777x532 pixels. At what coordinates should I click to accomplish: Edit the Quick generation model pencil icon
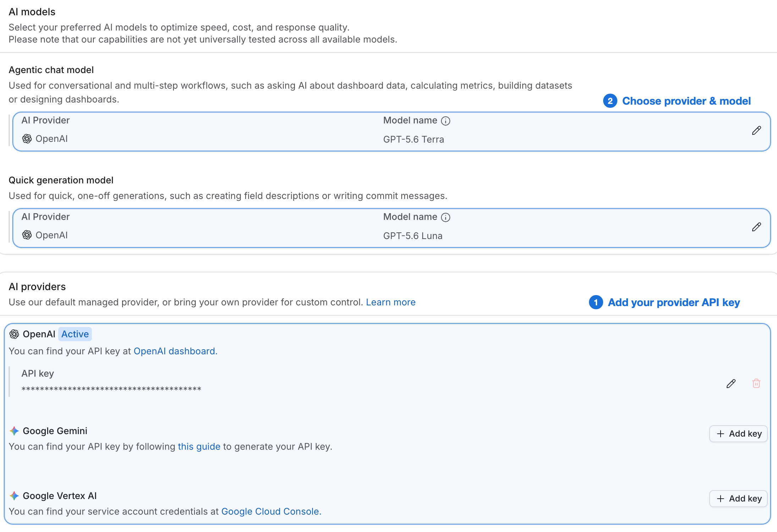756,227
